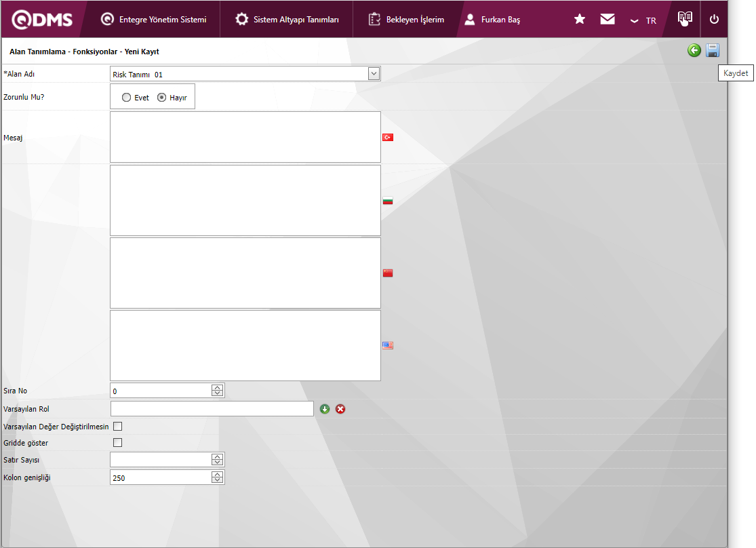Open the help book icon
Image resolution: width=756 pixels, height=548 pixels.
685,18
